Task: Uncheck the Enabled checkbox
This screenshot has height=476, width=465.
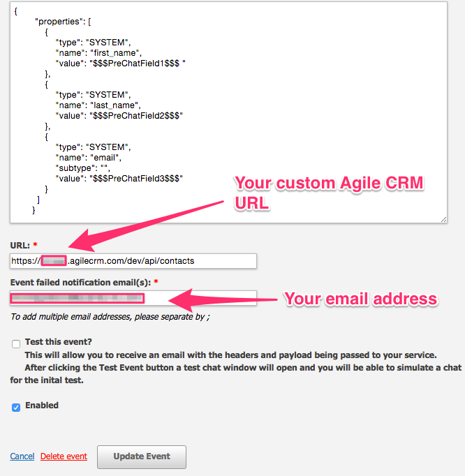Action: coord(16,407)
